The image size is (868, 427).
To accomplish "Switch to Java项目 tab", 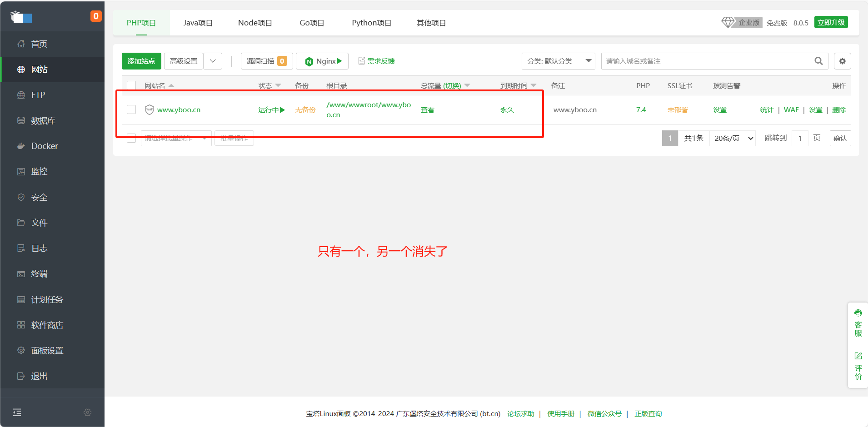I will tap(198, 23).
